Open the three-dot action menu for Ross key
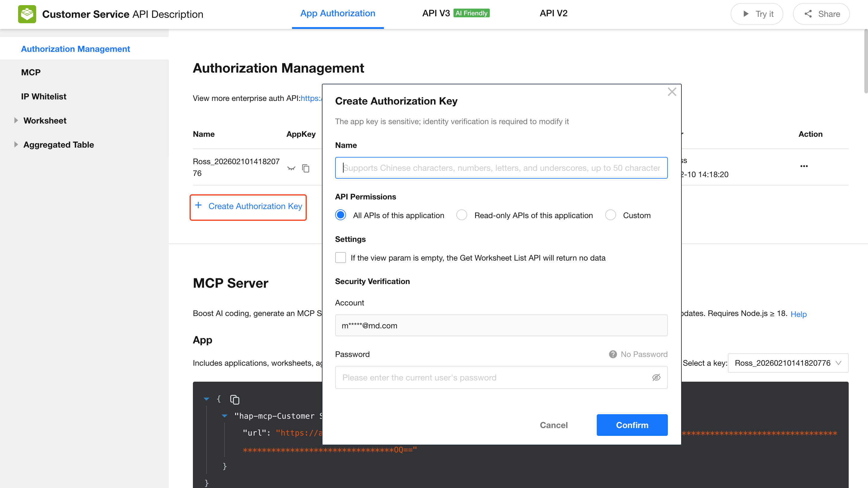 (804, 166)
